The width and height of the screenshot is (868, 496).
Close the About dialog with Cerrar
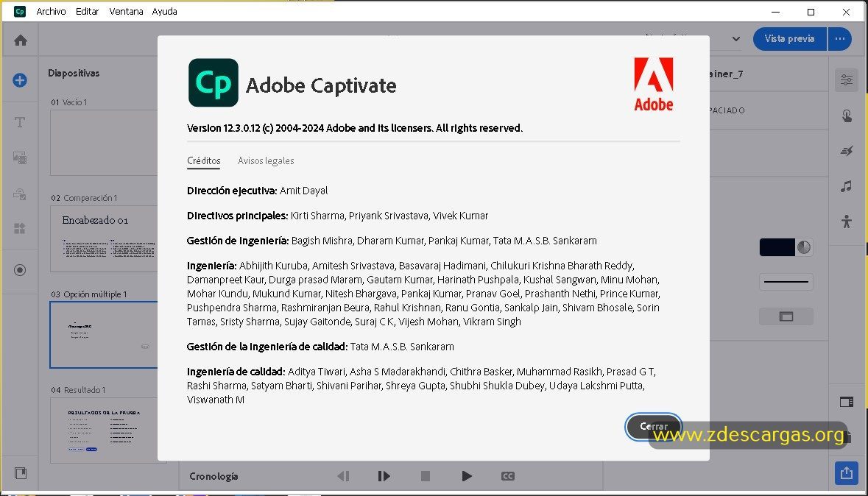pos(653,426)
